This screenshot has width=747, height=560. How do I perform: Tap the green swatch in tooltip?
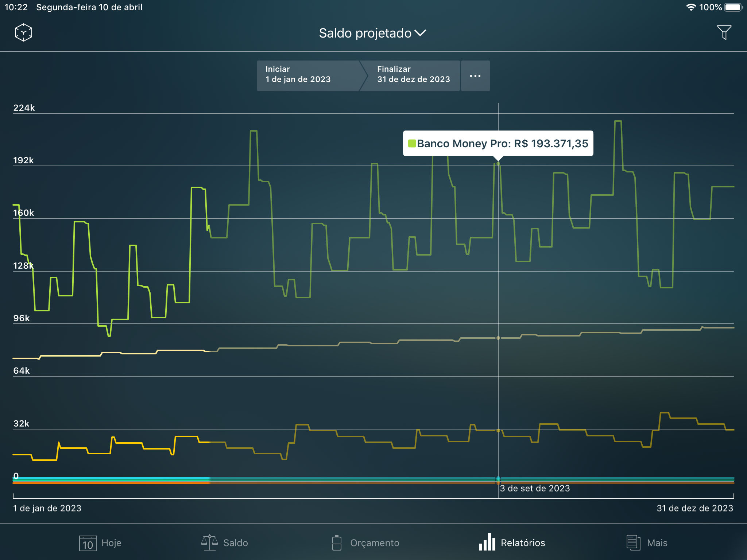coord(412,143)
